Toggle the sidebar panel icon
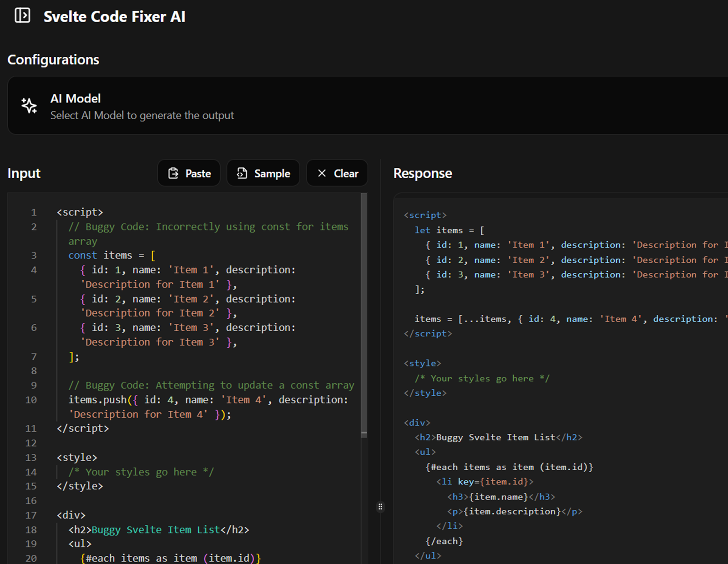Image resolution: width=728 pixels, height=564 pixels. tap(22, 16)
